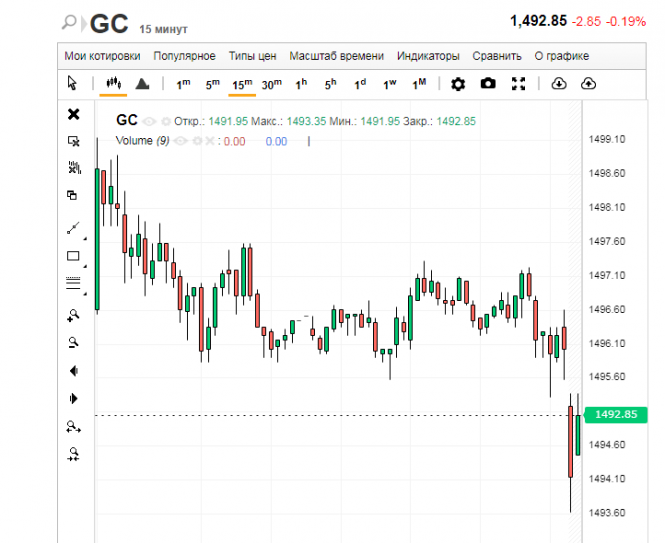This screenshot has width=665, height=543.
Task: Click the horizontal stretch zoom icon
Action: [x=73, y=427]
